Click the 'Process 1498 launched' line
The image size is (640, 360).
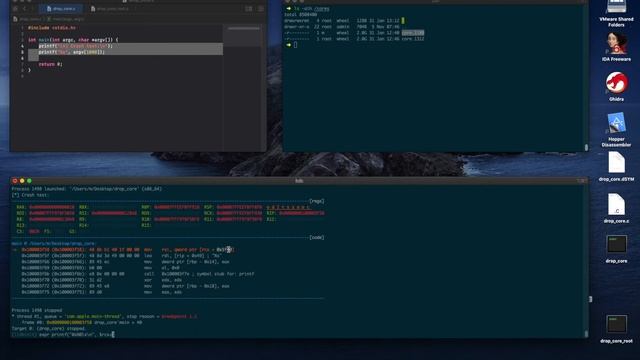click(87, 189)
